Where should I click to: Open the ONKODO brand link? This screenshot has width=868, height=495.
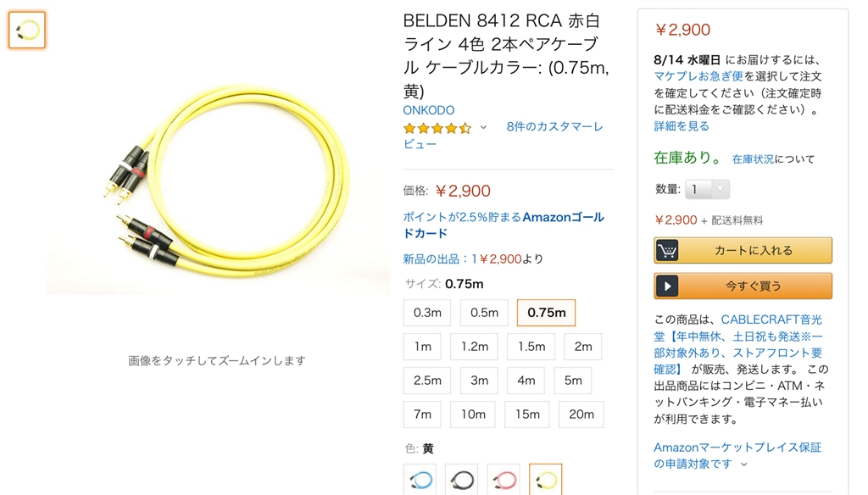click(428, 110)
